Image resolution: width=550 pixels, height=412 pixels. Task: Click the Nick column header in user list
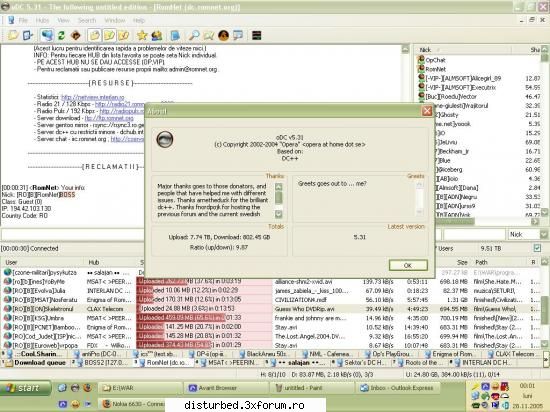[464, 50]
